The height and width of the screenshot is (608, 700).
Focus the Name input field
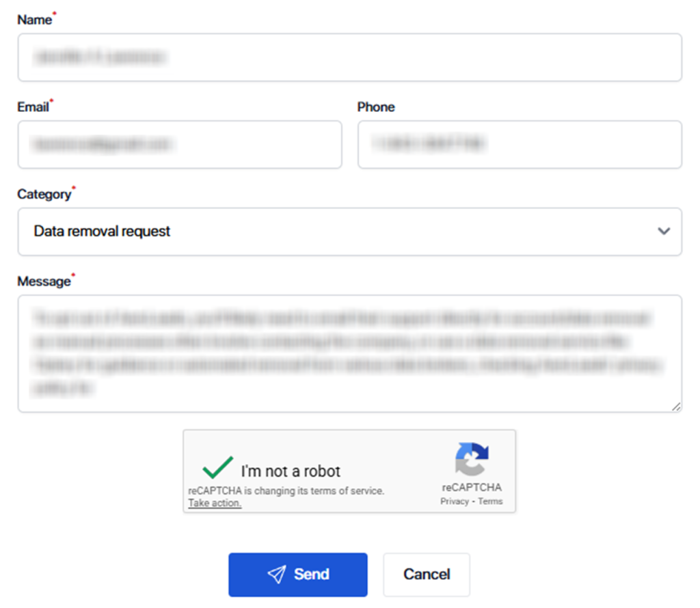point(349,57)
